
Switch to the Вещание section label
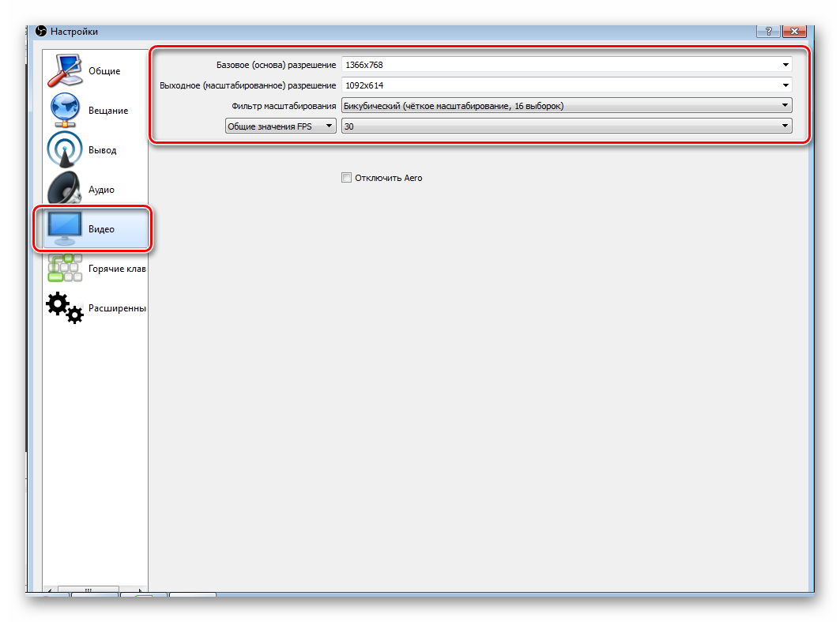108,111
